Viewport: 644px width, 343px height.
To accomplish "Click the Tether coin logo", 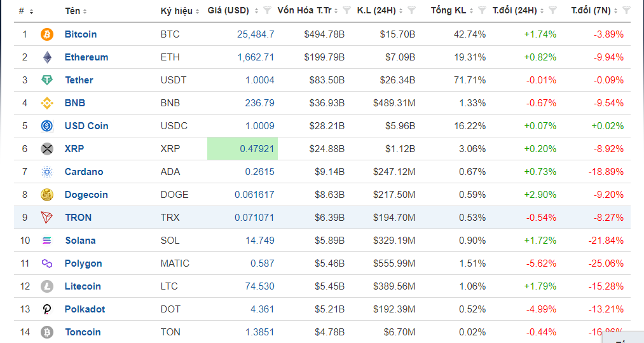I will click(47, 80).
